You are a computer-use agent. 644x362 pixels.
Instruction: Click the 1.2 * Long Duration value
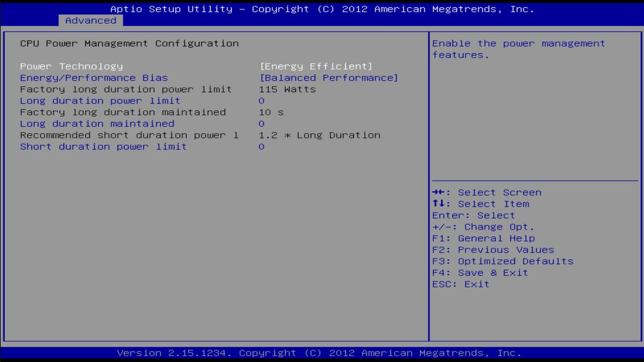(x=320, y=135)
